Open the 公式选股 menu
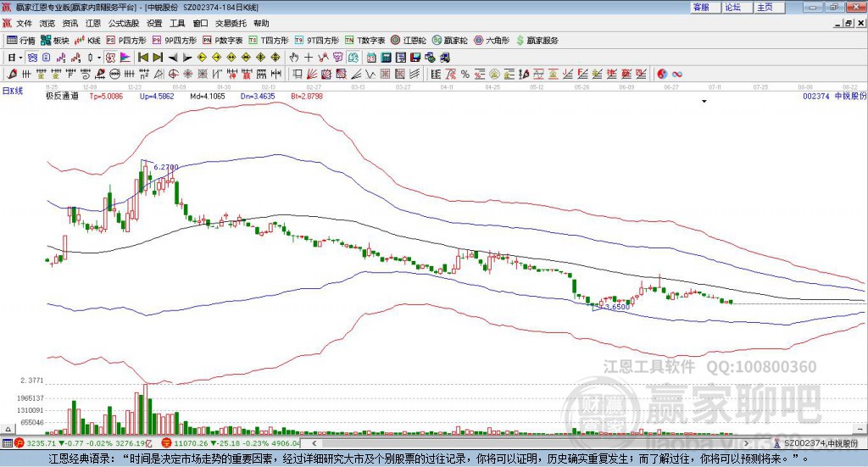Image resolution: width=868 pixels, height=467 pixels. click(x=124, y=23)
